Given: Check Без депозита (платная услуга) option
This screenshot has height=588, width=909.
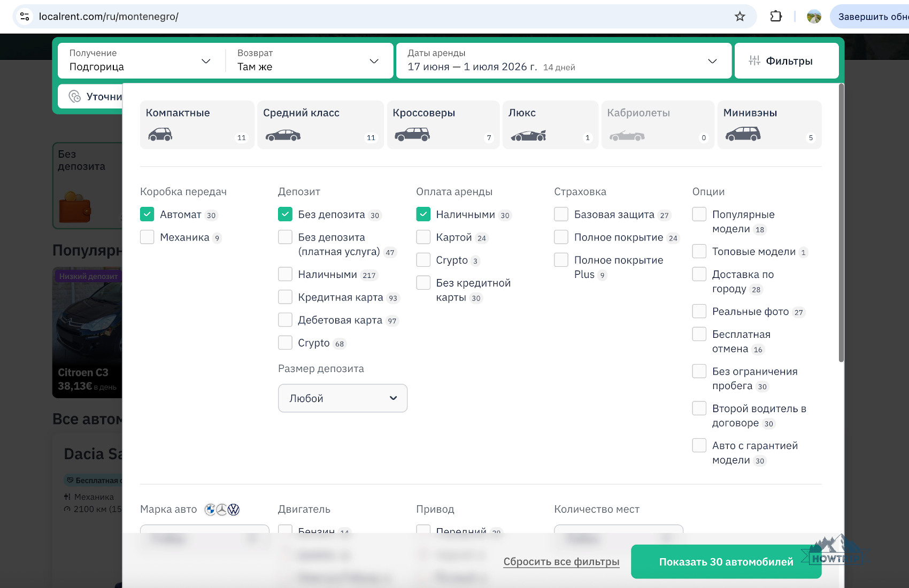Looking at the screenshot, I should [x=285, y=237].
